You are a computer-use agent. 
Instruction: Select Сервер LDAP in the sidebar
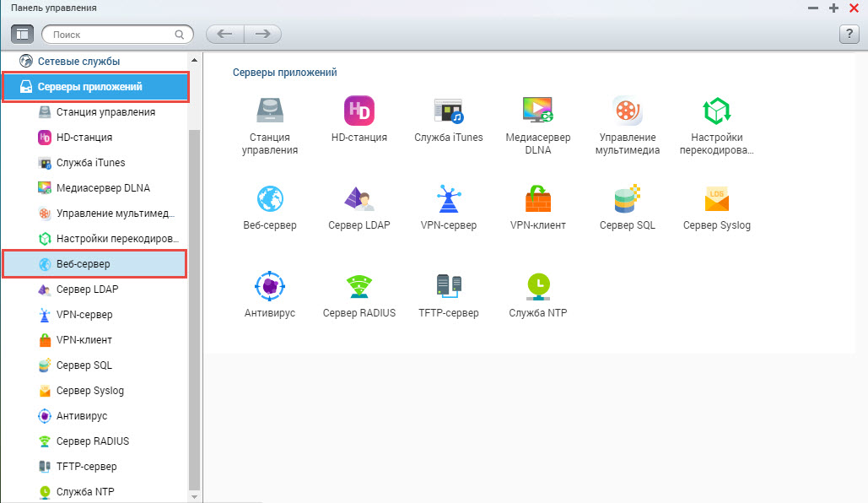[95, 289]
